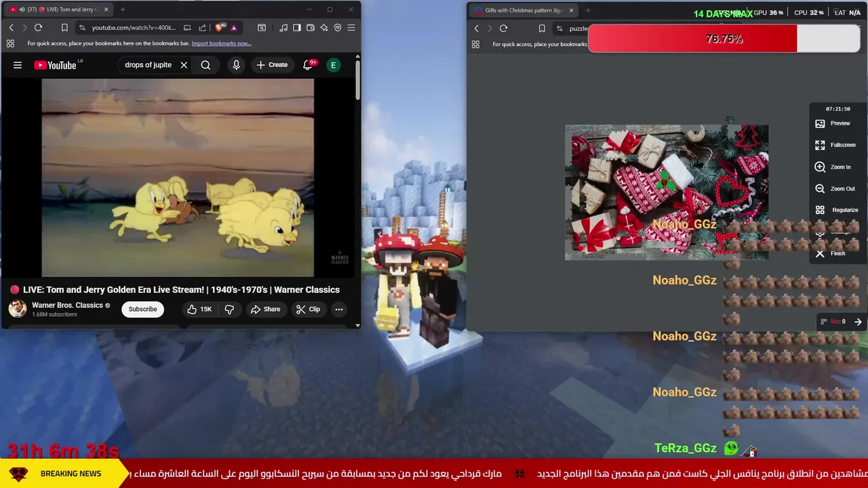The height and width of the screenshot is (488, 868).
Task: Clip the live stream video
Action: [x=308, y=309]
